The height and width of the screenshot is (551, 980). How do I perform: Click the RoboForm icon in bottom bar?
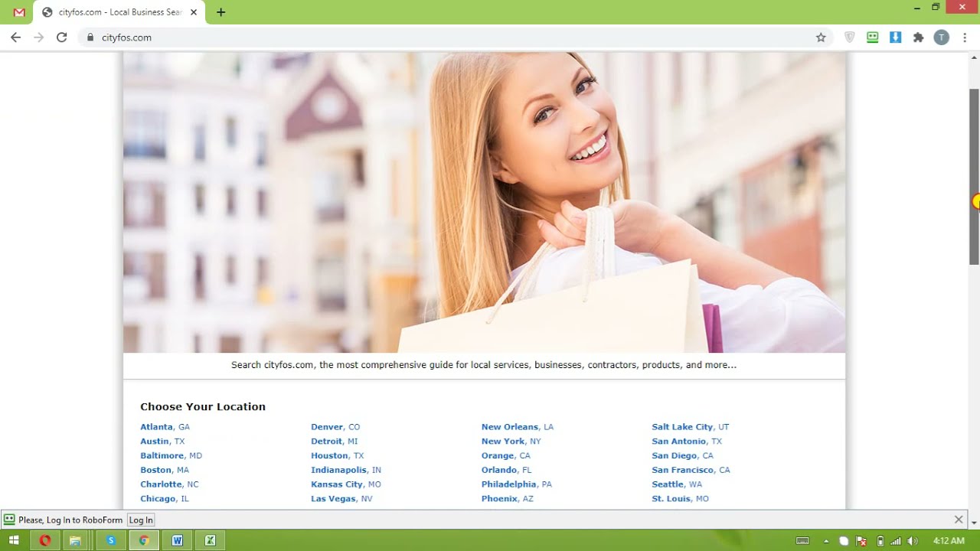tap(9, 520)
